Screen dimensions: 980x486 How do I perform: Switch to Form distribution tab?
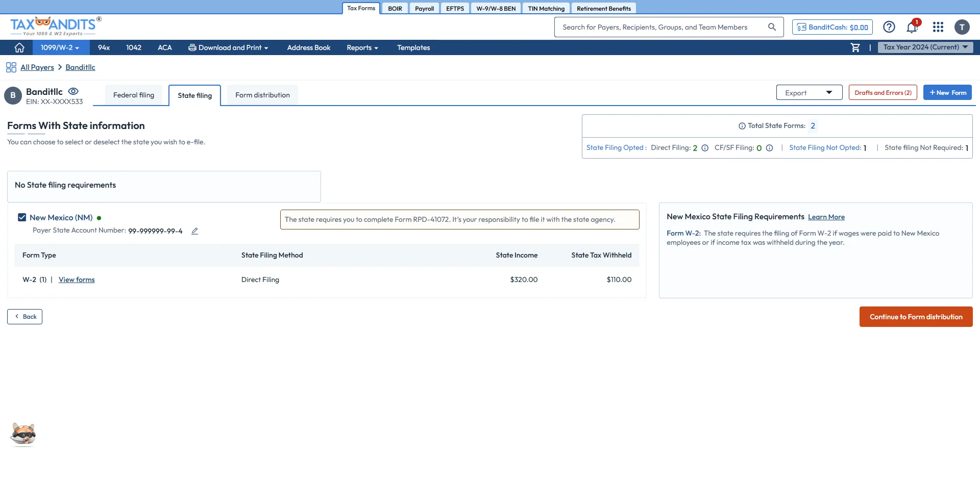pos(262,95)
